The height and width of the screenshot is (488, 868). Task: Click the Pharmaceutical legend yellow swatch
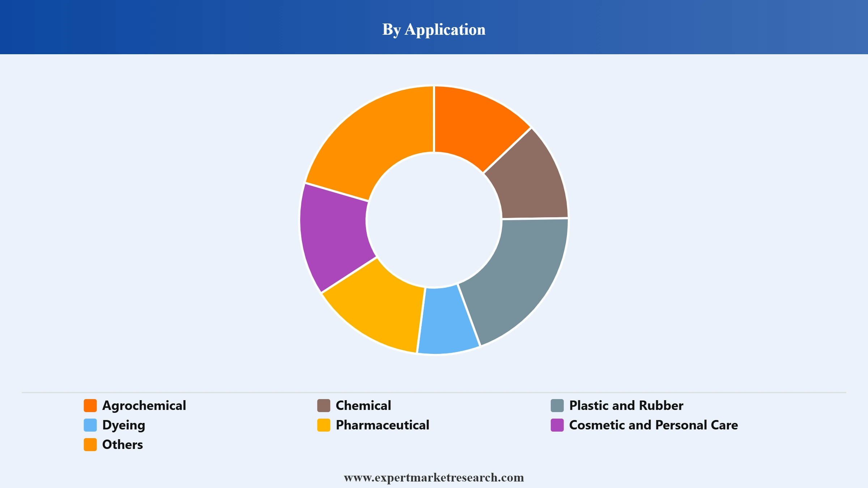(324, 425)
